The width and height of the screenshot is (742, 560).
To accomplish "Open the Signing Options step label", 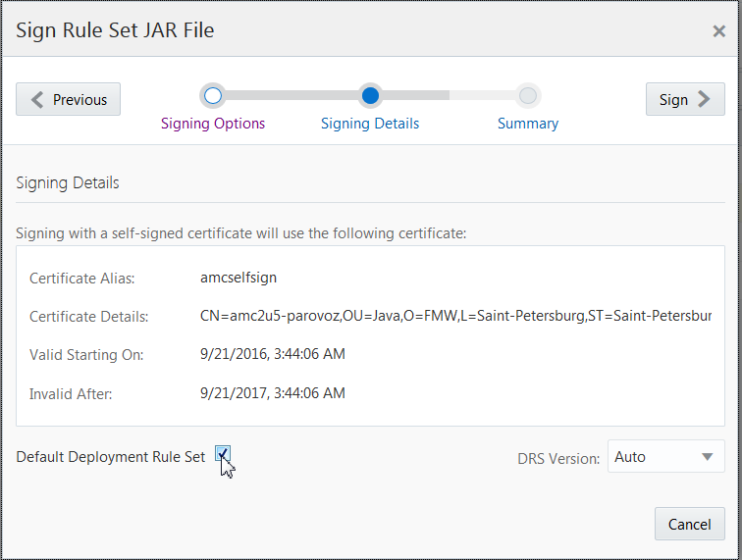I will coord(213,124).
